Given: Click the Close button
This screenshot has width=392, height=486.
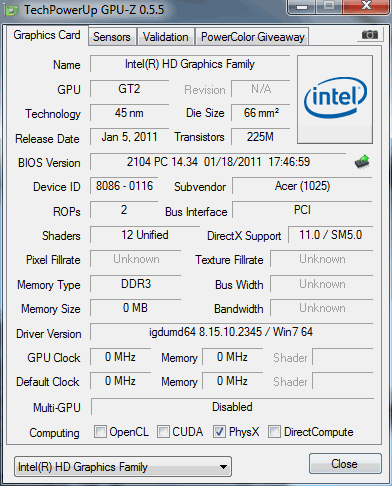Looking at the screenshot, I should coord(345,464).
